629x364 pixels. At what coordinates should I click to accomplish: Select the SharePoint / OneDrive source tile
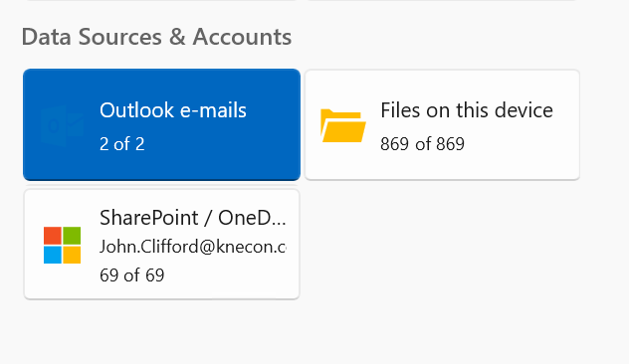click(x=161, y=244)
